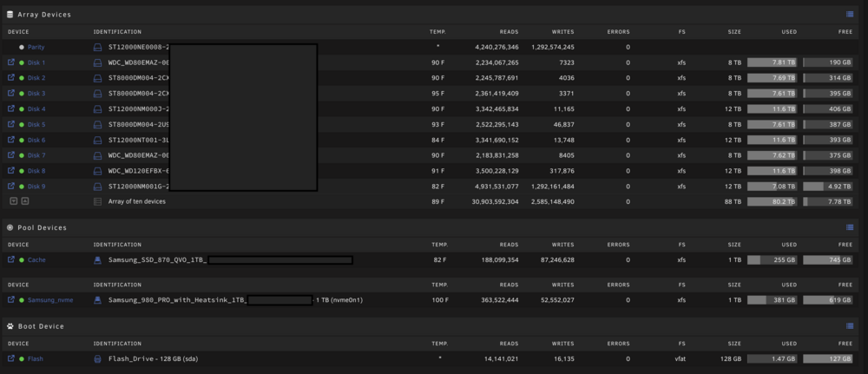The height and width of the screenshot is (374, 868).
Task: Open Disk 6 device settings link
Action: (x=36, y=141)
